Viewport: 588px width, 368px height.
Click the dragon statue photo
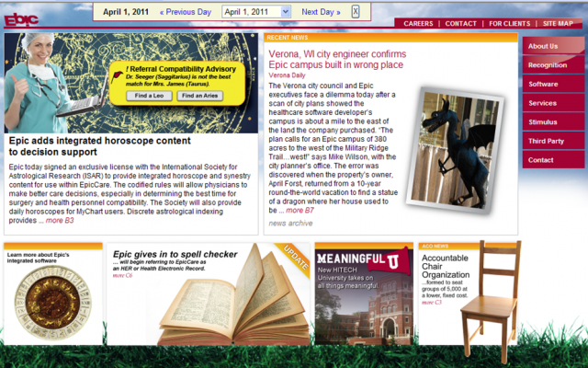point(456,151)
